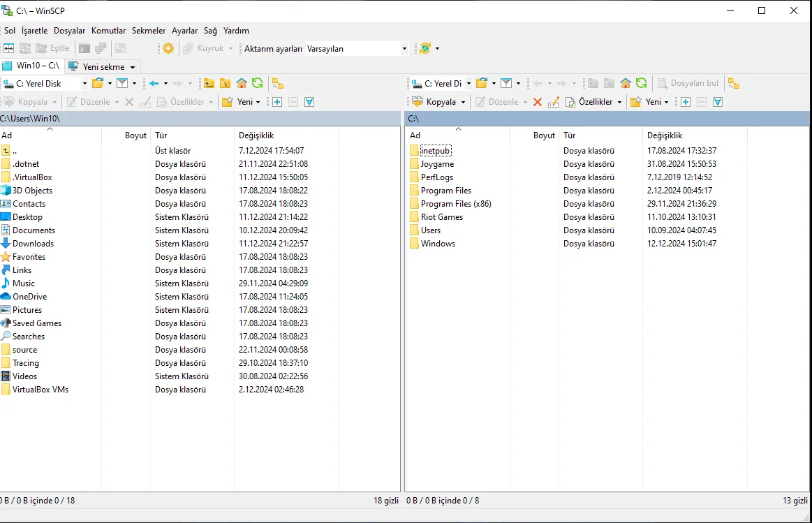Viewport: 812px width, 523px height.
Task: Open the Ayarlar menu
Action: click(185, 31)
